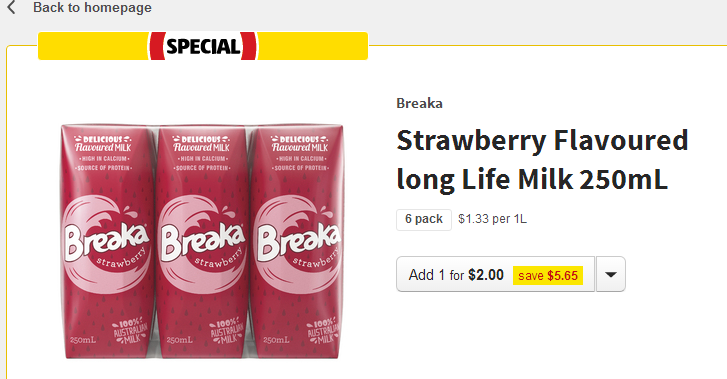Click the yellow save $5.65 badge
The width and height of the screenshot is (727, 379).
tap(548, 276)
